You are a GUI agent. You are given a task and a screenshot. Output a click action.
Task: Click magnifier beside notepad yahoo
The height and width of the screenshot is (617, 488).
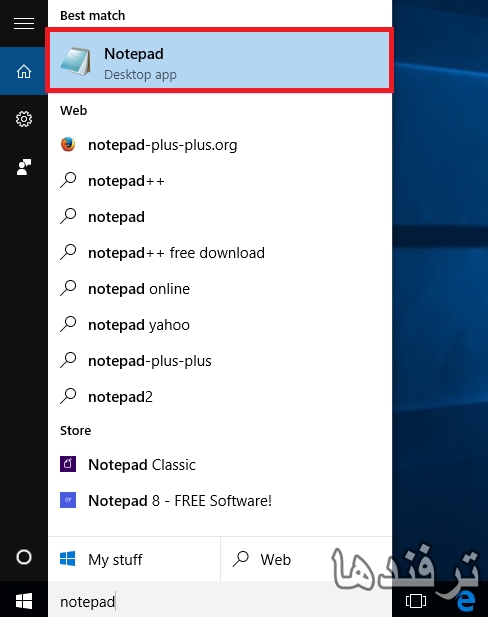68,324
